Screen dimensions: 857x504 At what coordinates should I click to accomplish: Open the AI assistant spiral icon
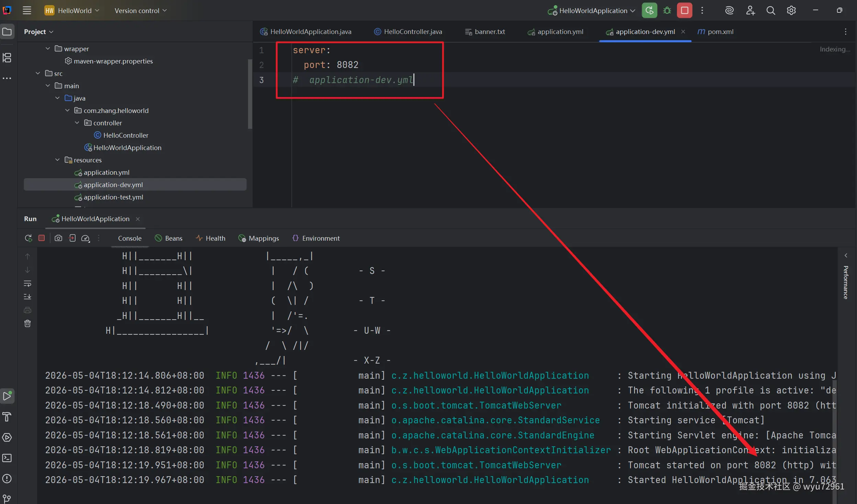point(729,11)
